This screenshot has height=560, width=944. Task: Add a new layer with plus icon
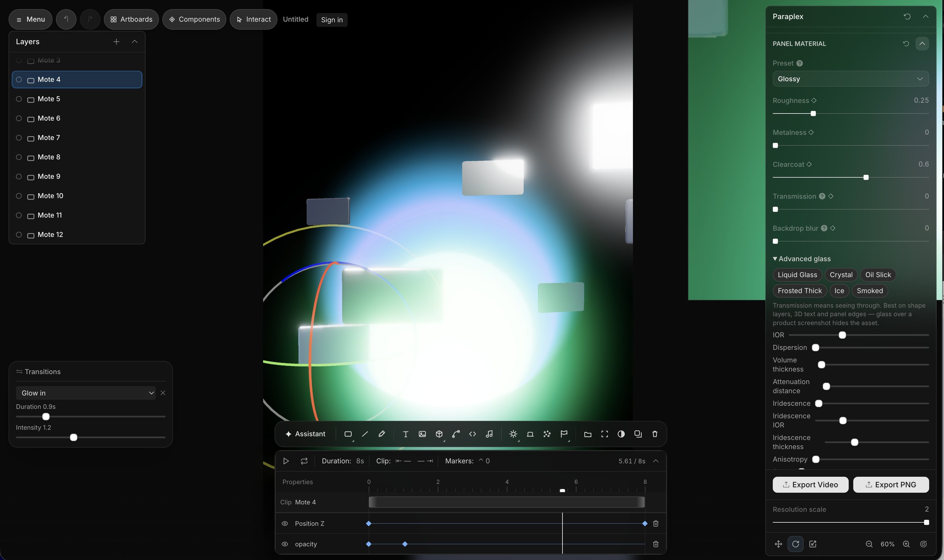point(116,42)
